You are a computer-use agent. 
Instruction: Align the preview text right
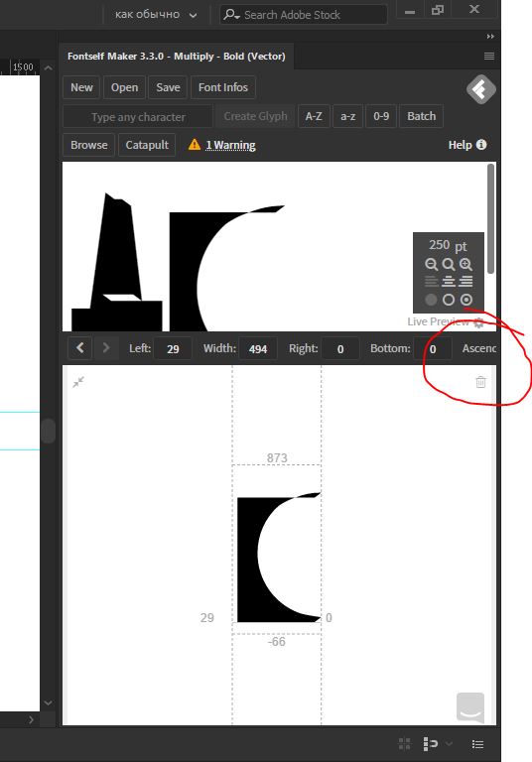tap(465, 282)
